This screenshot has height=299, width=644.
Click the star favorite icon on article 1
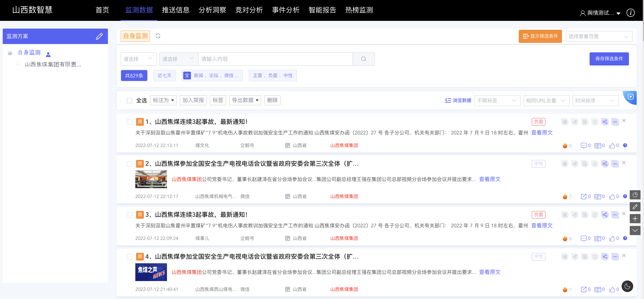(x=595, y=122)
